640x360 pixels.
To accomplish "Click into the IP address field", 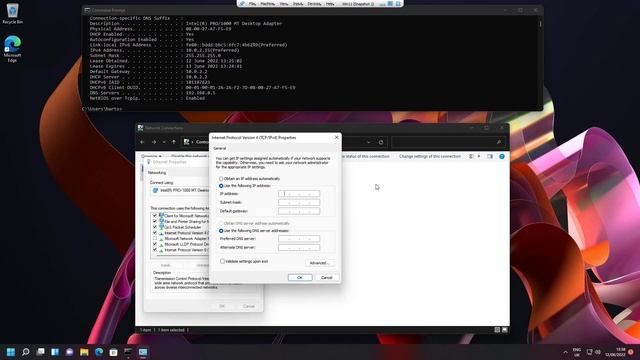I will (x=299, y=193).
